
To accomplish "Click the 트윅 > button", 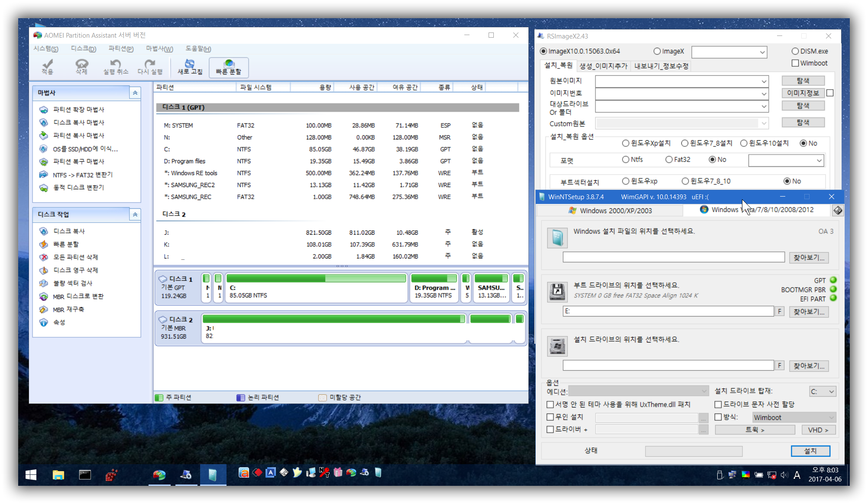I will [x=755, y=430].
